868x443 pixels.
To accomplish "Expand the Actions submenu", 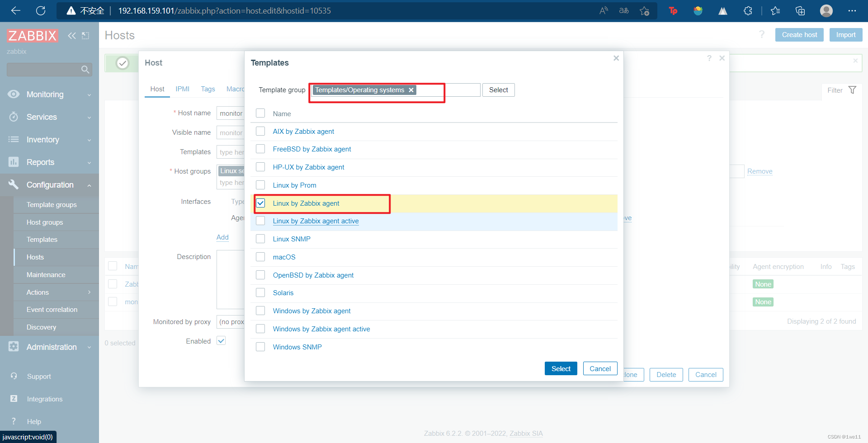I will click(56, 292).
